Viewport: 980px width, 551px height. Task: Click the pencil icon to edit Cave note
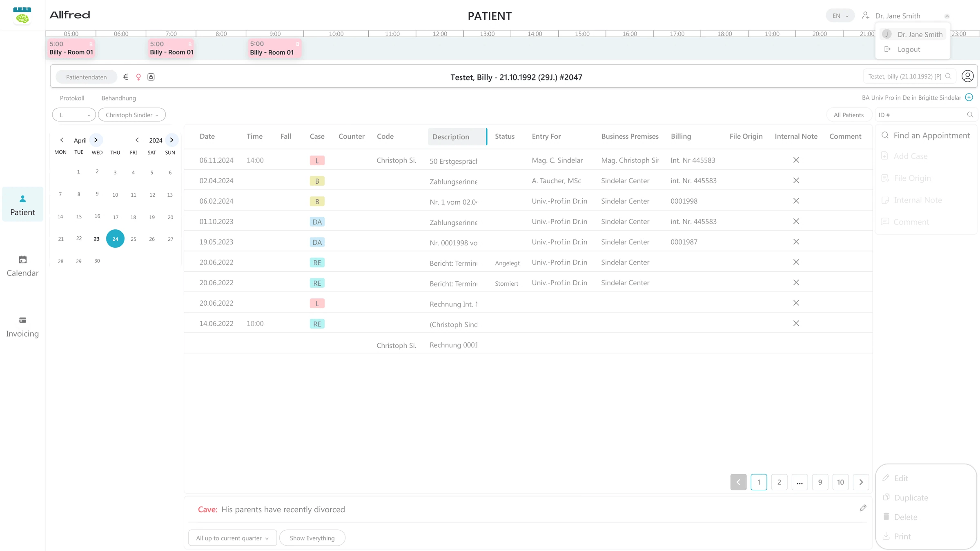(x=863, y=508)
